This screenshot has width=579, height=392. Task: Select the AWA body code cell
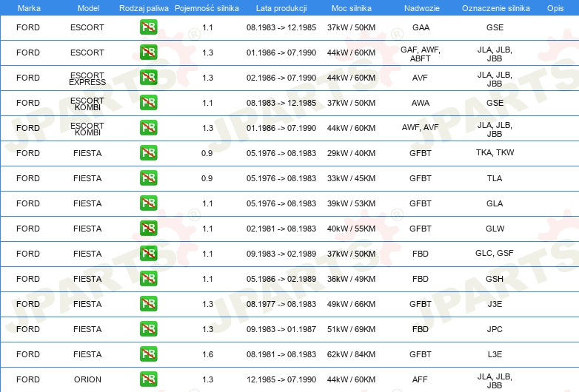[x=421, y=103]
